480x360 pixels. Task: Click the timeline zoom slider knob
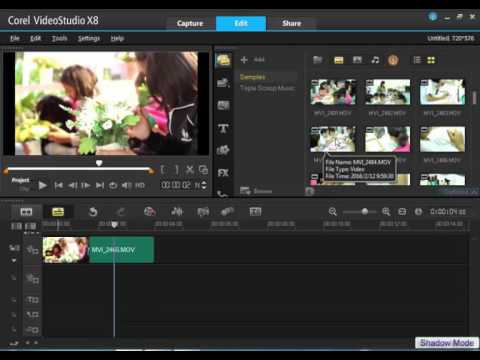(x=365, y=211)
